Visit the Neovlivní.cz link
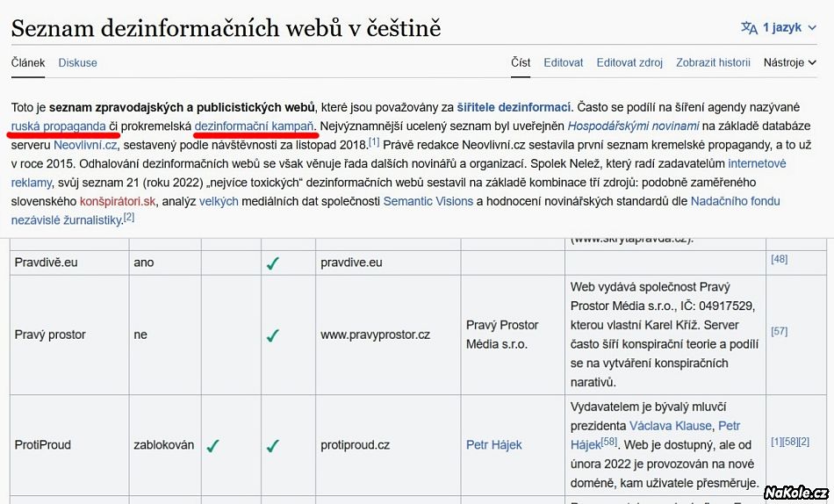The width and height of the screenshot is (834, 504). pos(85,145)
